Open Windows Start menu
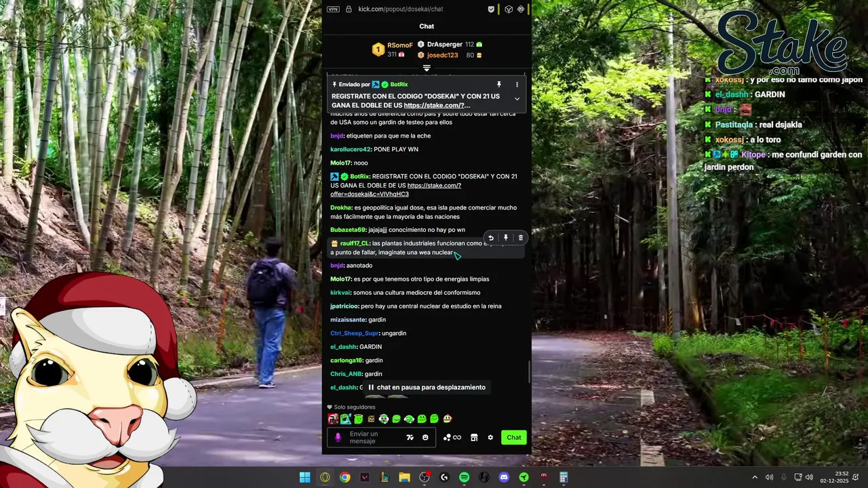This screenshot has width=868, height=488. click(x=305, y=477)
